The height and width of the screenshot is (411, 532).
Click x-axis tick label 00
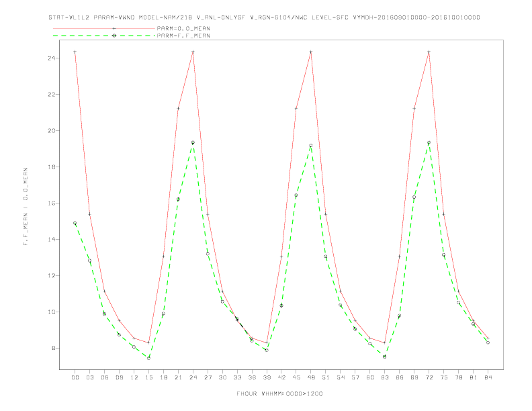coord(75,377)
